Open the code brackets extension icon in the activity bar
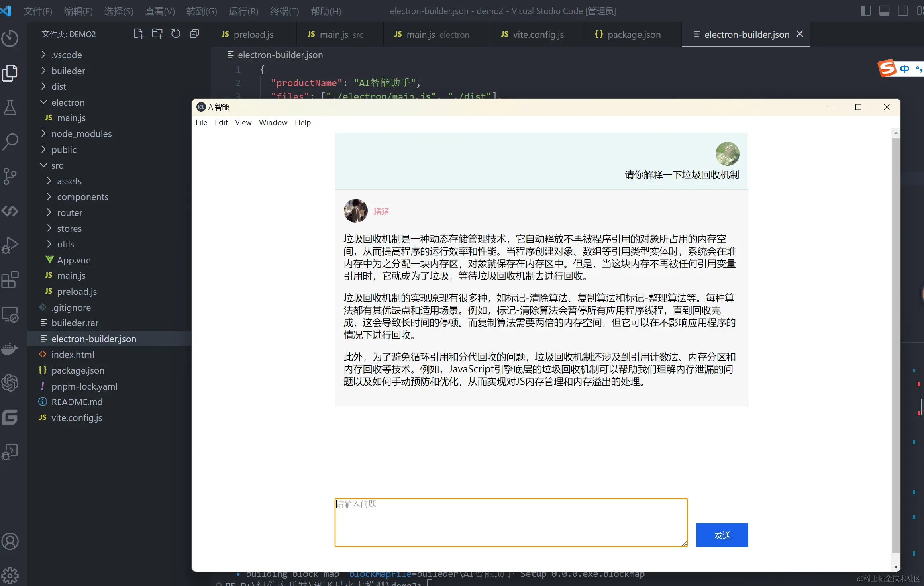This screenshot has height=586, width=924. [10, 211]
